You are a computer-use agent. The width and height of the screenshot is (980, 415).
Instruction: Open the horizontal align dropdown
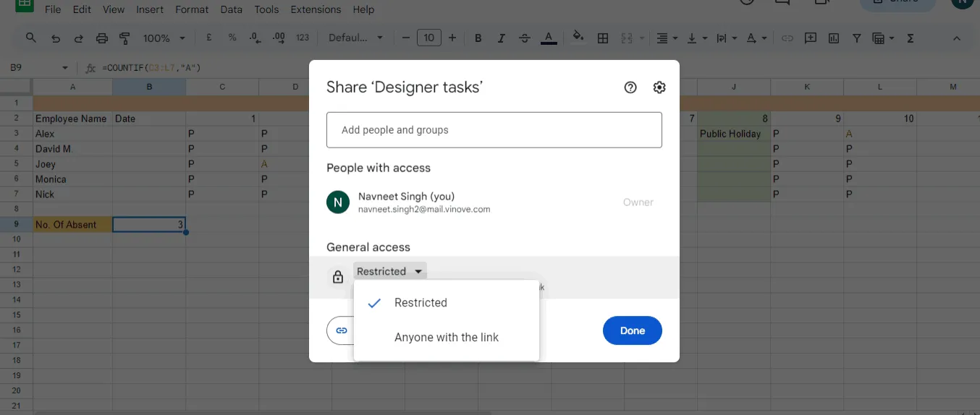(667, 38)
